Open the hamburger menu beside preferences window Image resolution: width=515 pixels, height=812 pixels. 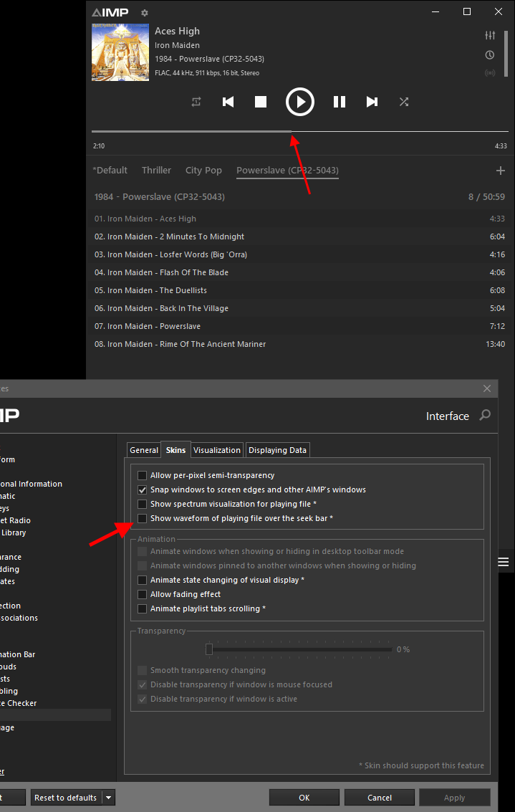click(503, 563)
